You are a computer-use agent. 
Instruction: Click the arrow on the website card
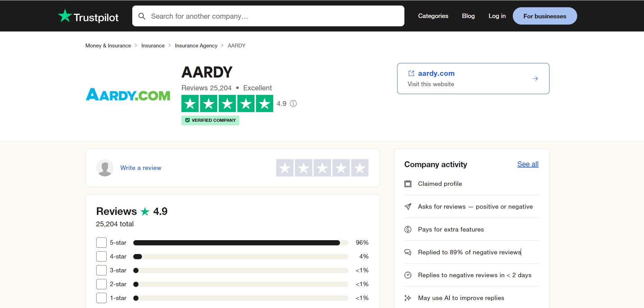(x=535, y=79)
